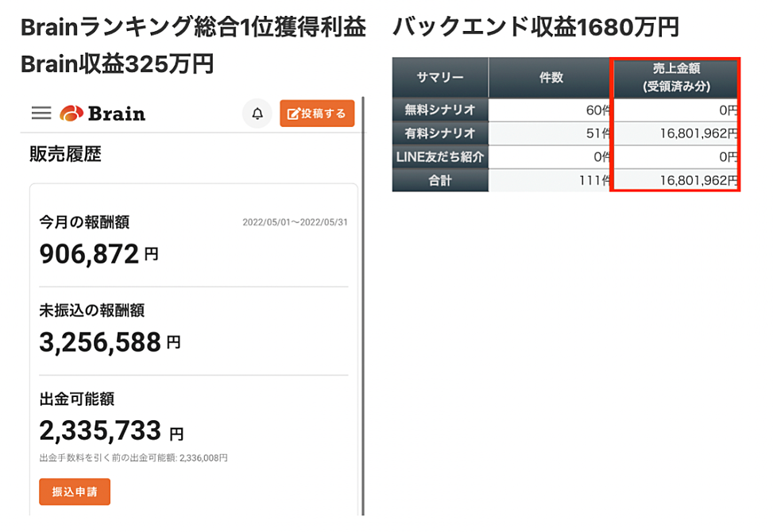Click the Brain logo icon
773x532 pixels.
point(71,114)
